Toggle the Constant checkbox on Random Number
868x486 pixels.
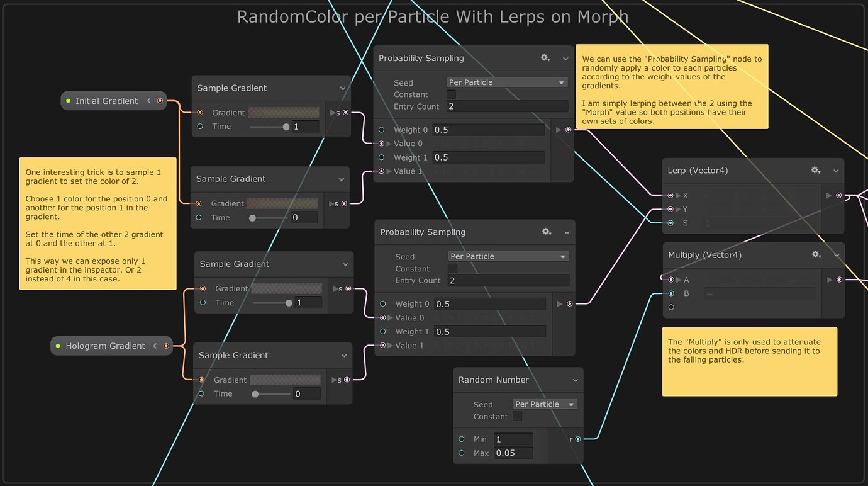(x=517, y=416)
